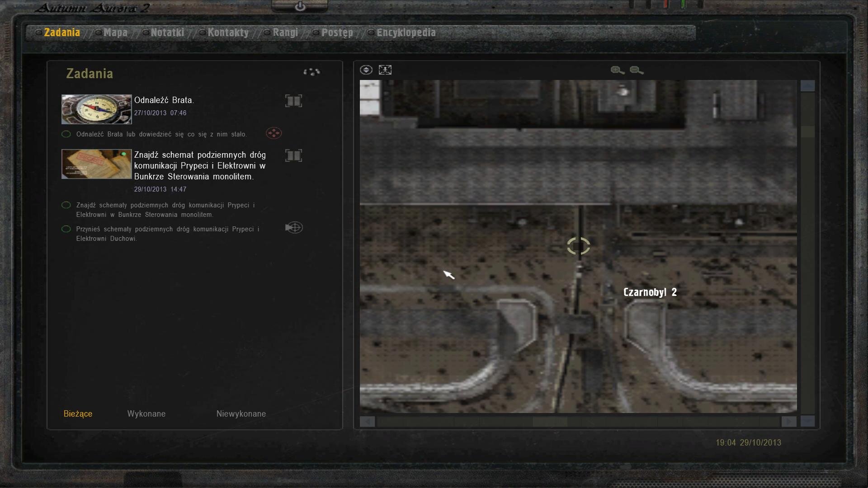Zoom in the map
Screen dimensions: 868x488
618,70
